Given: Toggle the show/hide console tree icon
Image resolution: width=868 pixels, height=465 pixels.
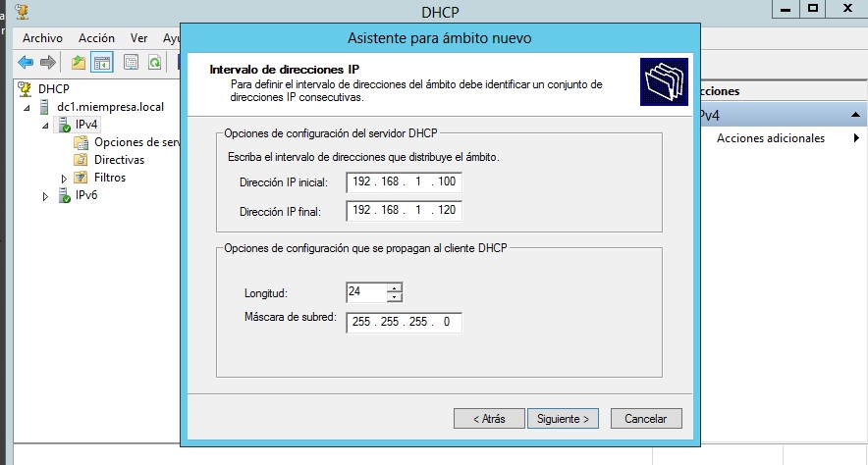Looking at the screenshot, I should [x=102, y=62].
